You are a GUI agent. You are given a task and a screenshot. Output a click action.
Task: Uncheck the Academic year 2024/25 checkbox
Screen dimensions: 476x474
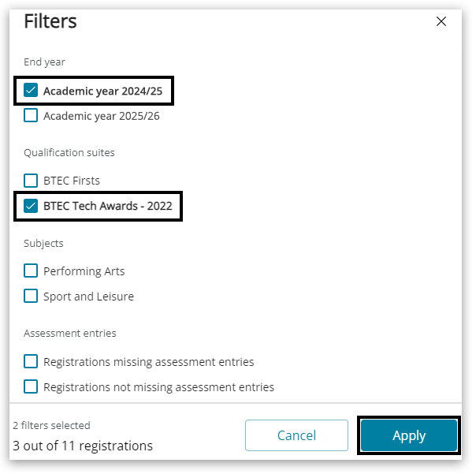pyautogui.click(x=31, y=91)
